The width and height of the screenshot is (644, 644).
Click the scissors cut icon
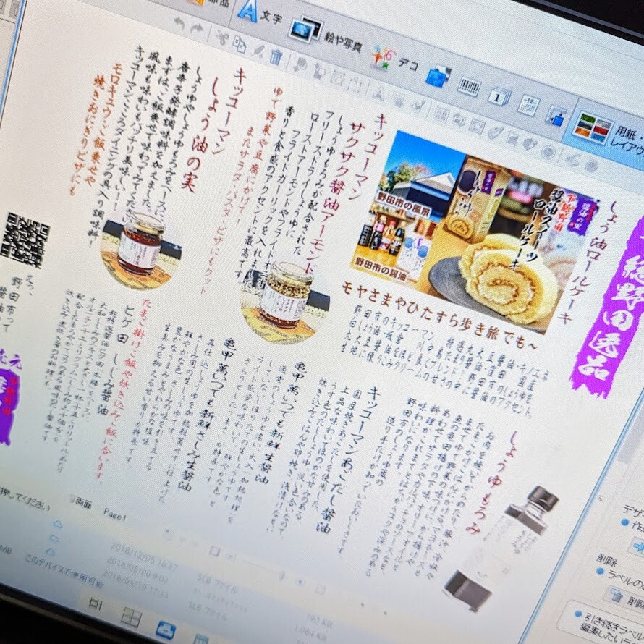pos(222,38)
